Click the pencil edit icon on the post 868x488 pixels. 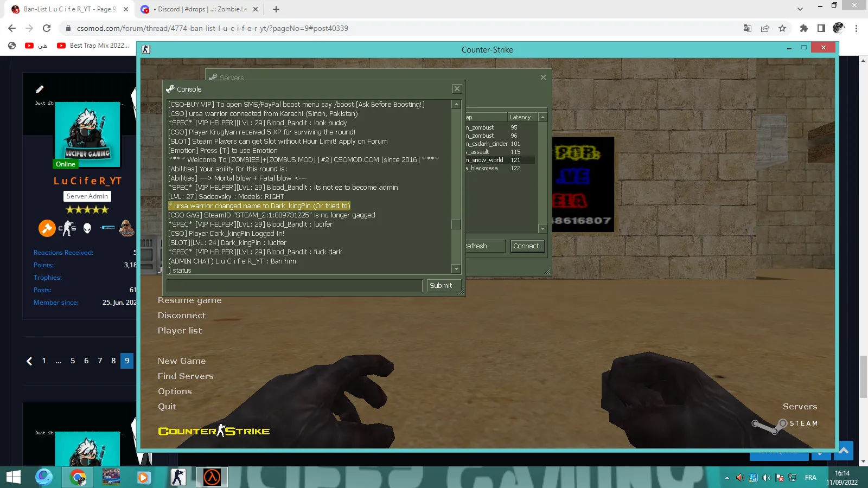pyautogui.click(x=40, y=89)
